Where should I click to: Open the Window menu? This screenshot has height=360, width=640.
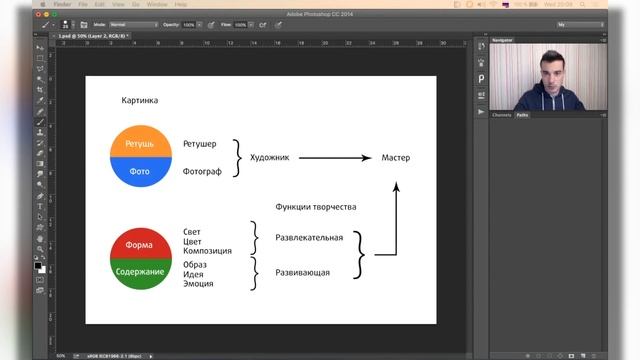[157, 4]
